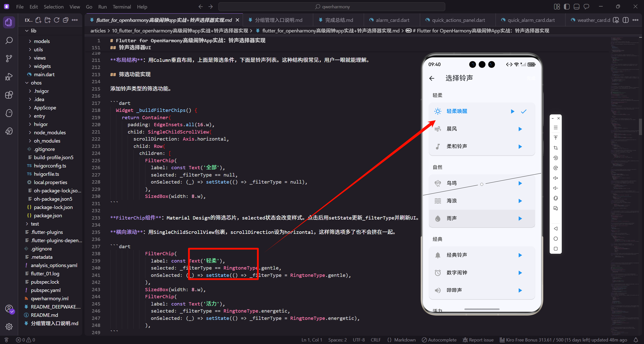The width and height of the screenshot is (644, 344).
Task: Go forward with the navigation arrow
Action: point(211,7)
